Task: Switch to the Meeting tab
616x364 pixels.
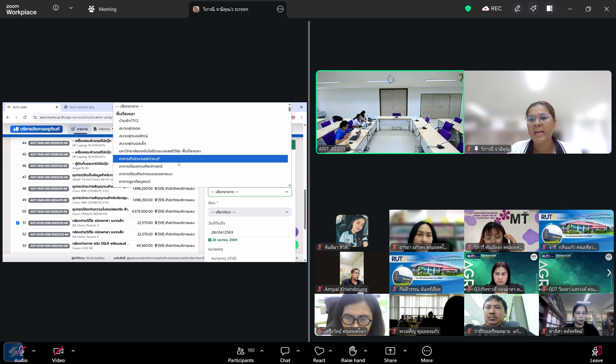Action: click(102, 9)
